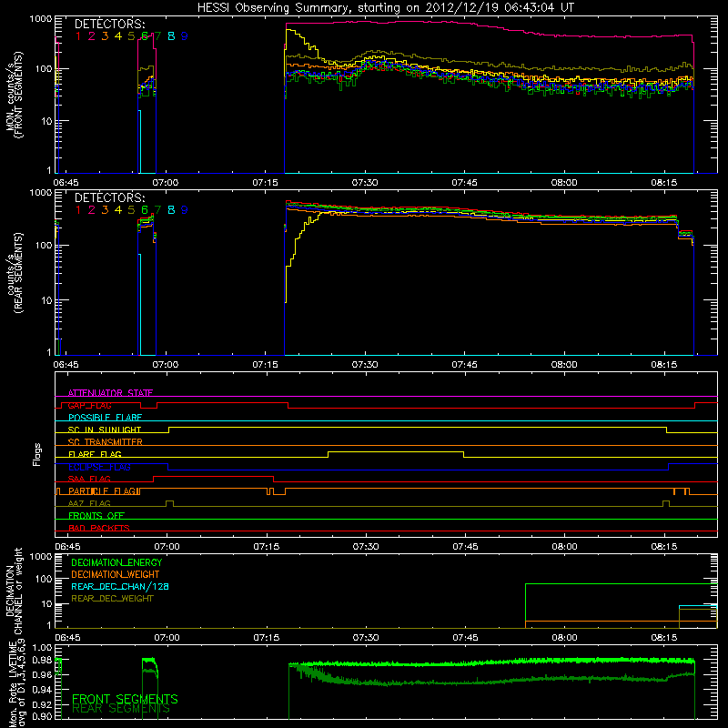Click the SC_IN_SUNLIGHT flag label
The image size is (728, 728).
[x=104, y=430]
